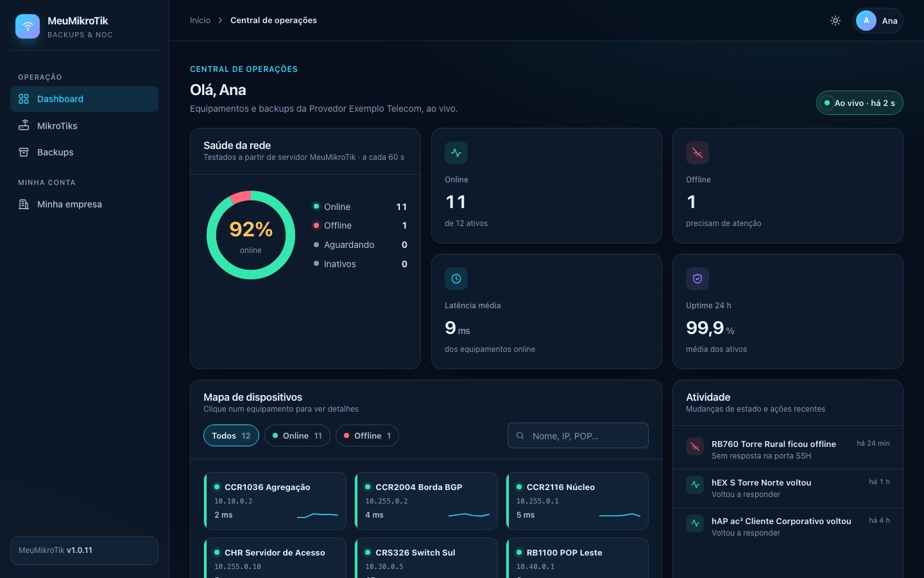
Task: Click the Latência média clock icon
Action: pyautogui.click(x=456, y=279)
